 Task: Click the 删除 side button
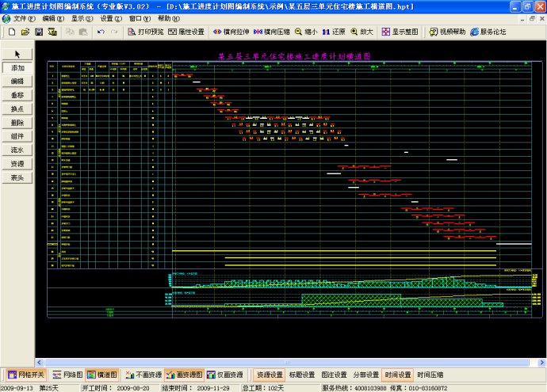pos(17,123)
